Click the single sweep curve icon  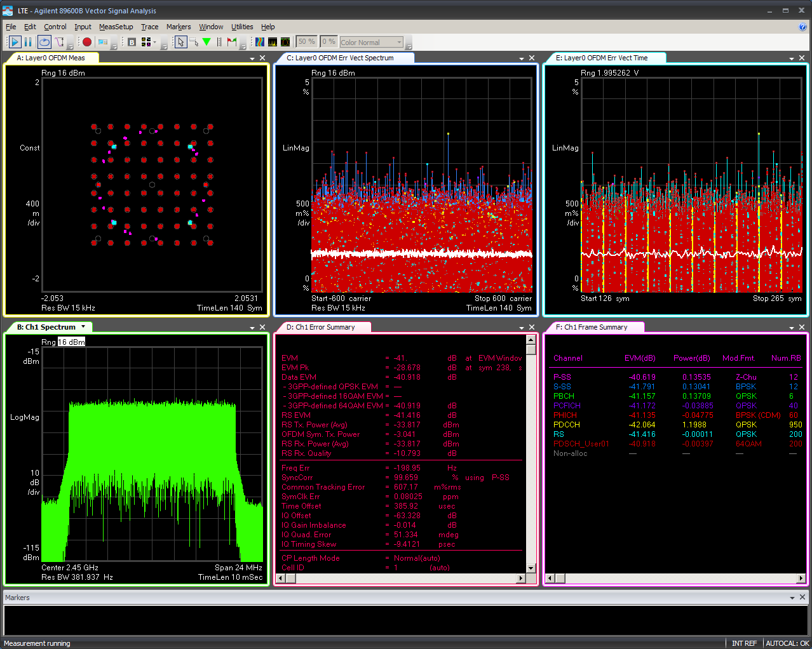click(x=59, y=42)
